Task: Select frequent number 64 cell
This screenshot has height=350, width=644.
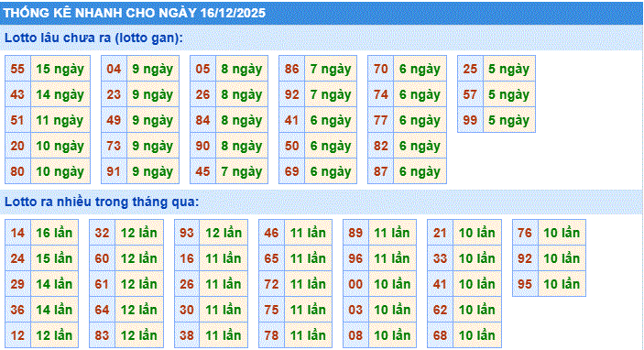Action: coord(103,310)
